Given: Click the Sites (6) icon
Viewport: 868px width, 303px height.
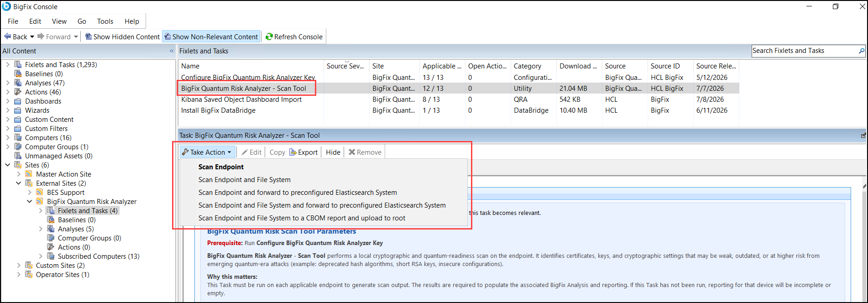Looking at the screenshot, I should pyautogui.click(x=18, y=165).
